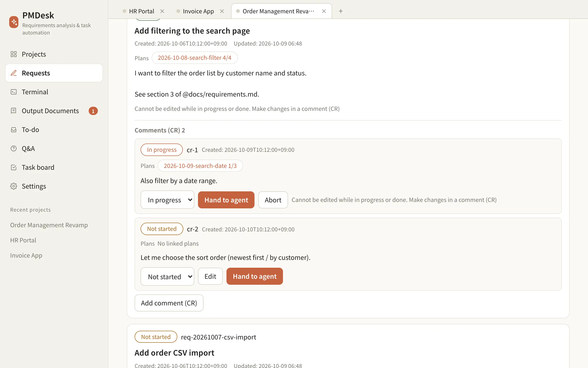588x368 pixels.
Task: Click the text Also filter by a date range.
Action: coord(179,181)
